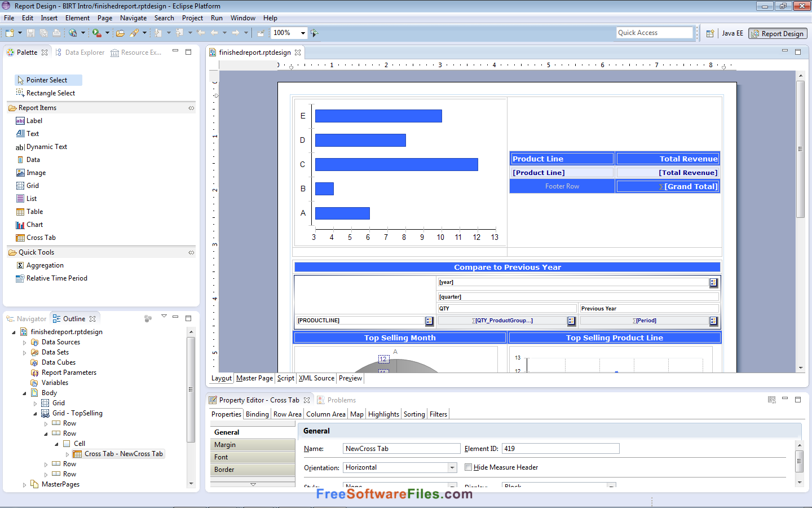
Task: Click the [PRODUCTLINE] level view icon
Action: click(429, 321)
